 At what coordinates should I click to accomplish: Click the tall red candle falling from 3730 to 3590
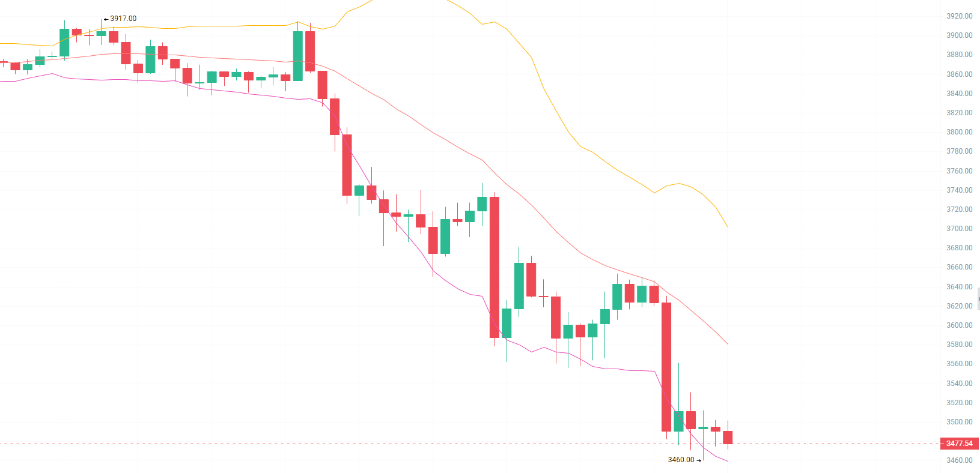click(x=495, y=267)
